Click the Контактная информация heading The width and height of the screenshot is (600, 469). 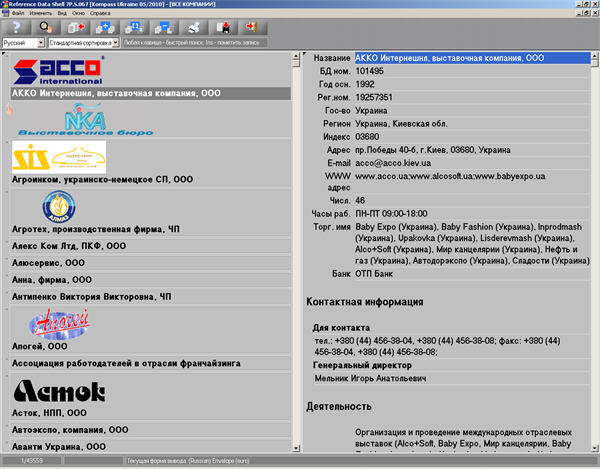click(x=365, y=302)
